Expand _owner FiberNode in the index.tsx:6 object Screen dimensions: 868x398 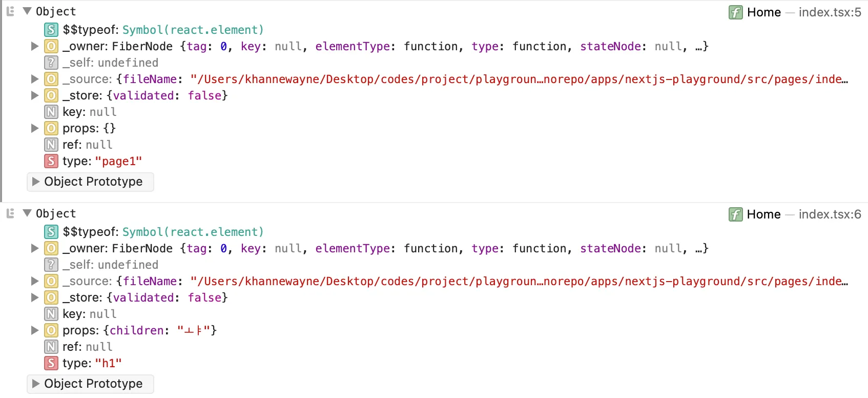pos(35,248)
